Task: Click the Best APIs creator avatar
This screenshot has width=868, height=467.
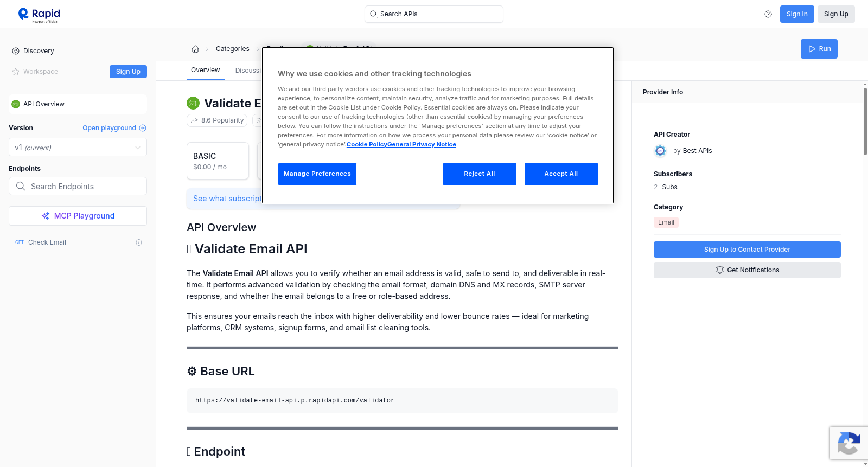Action: tap(660, 151)
